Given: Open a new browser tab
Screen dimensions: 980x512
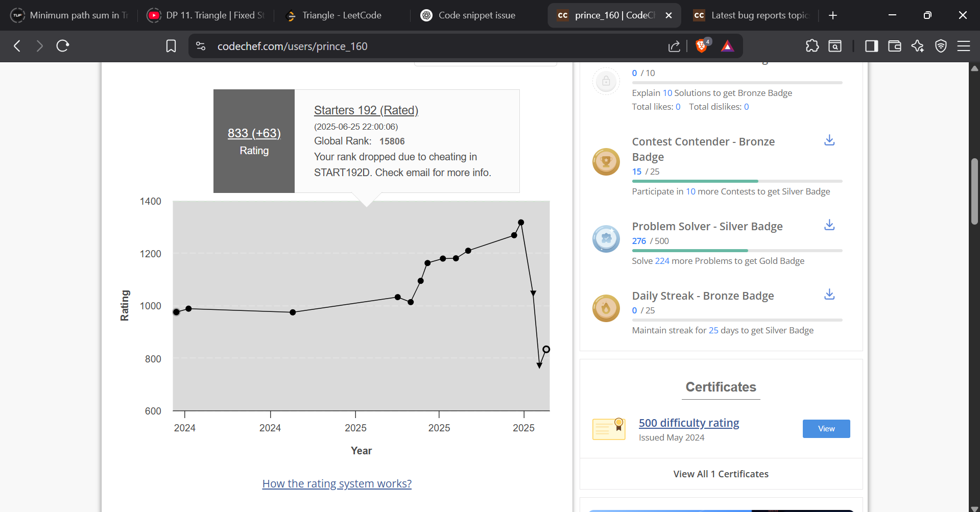Looking at the screenshot, I should click(x=833, y=15).
